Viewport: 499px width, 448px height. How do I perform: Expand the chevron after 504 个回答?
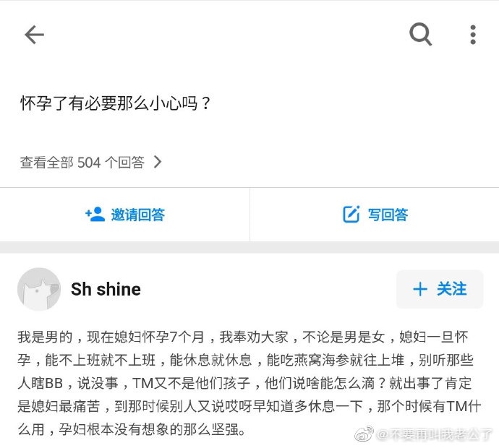158,162
